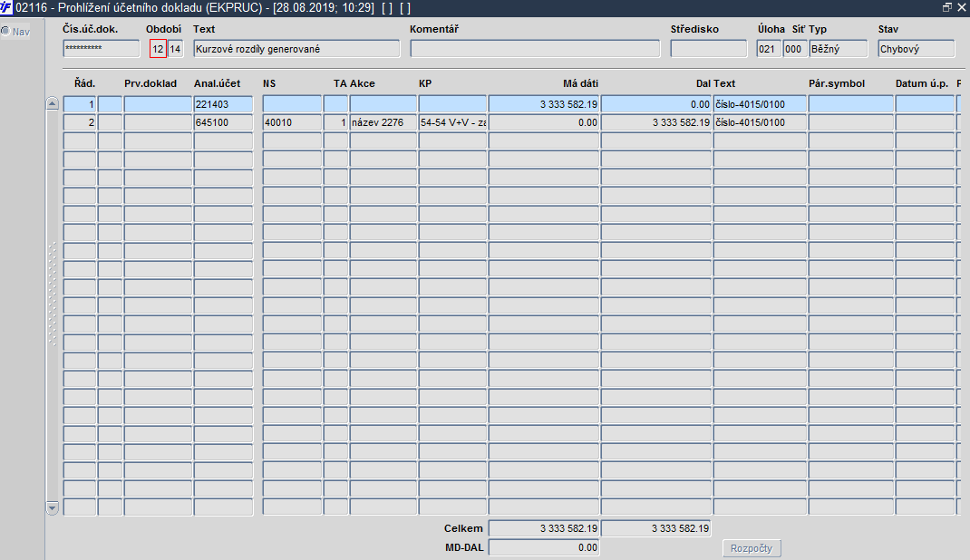Click the Prv.doklad cell of row 1
This screenshot has height=560, width=970.
(158, 104)
